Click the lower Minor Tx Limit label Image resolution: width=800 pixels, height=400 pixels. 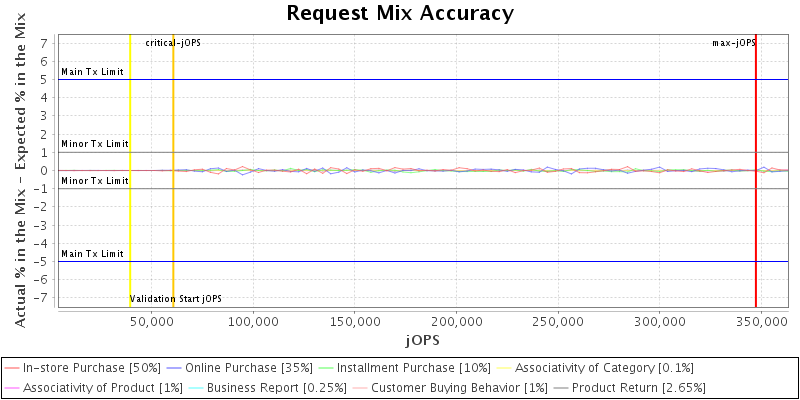point(94,181)
